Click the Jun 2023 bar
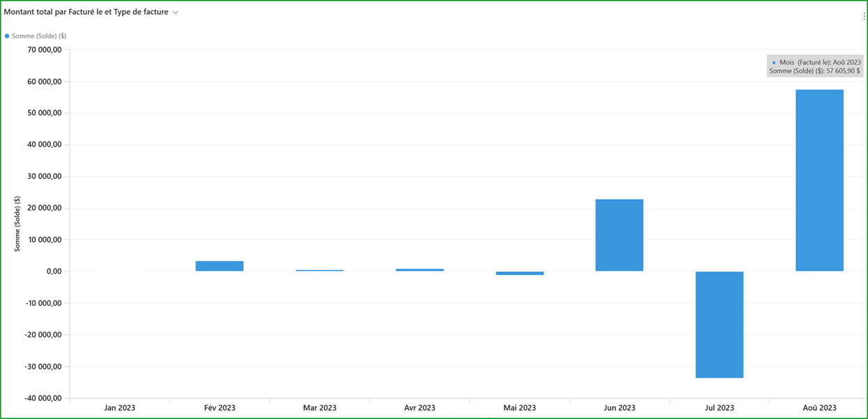The image size is (868, 419). [x=619, y=235]
